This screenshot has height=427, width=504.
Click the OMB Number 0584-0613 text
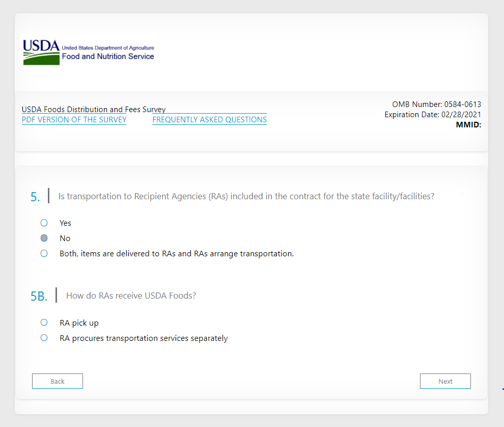pyautogui.click(x=436, y=104)
